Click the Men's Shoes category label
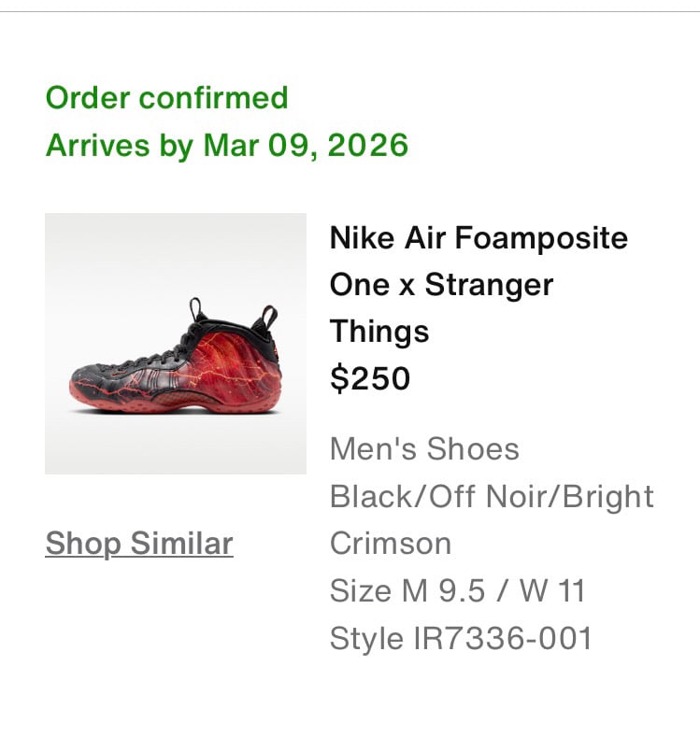Screen dimensions: 700x751 point(424,449)
